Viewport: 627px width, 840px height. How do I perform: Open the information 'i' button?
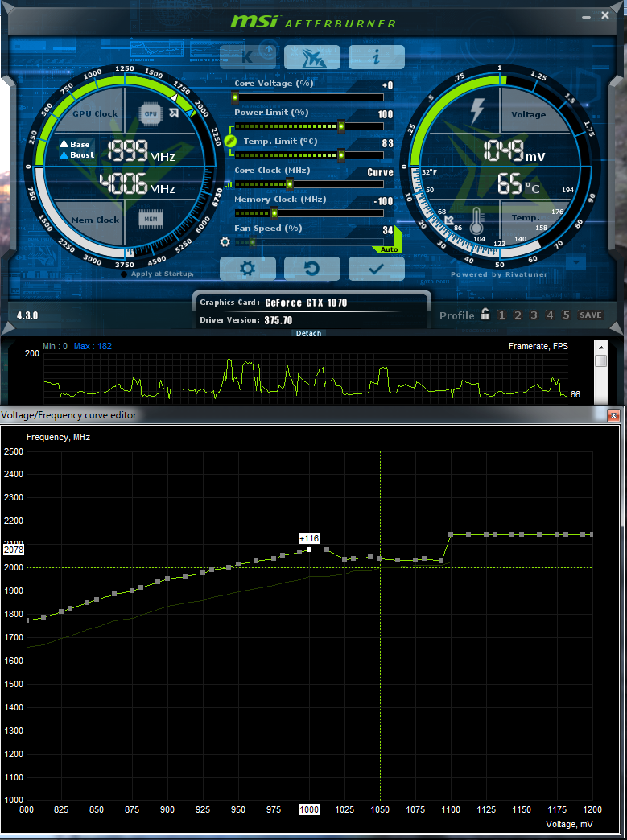click(376, 57)
